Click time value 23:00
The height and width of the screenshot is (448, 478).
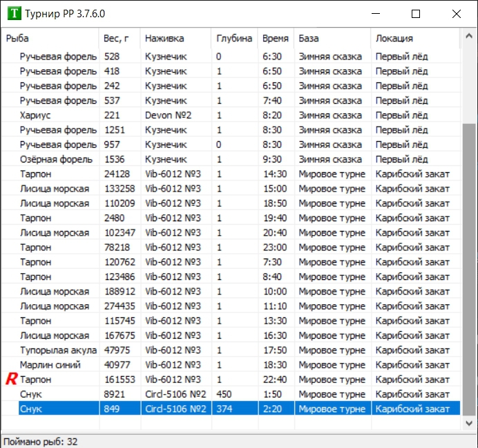275,248
